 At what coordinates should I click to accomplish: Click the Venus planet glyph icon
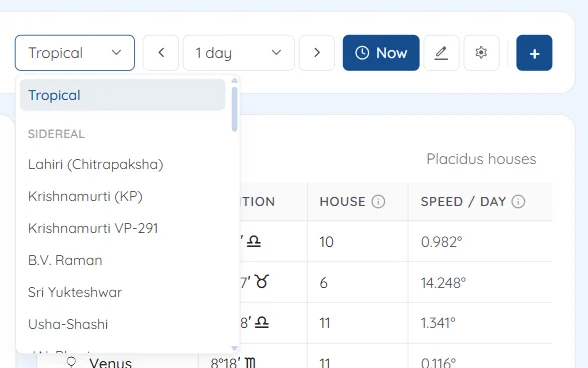pyautogui.click(x=71, y=362)
